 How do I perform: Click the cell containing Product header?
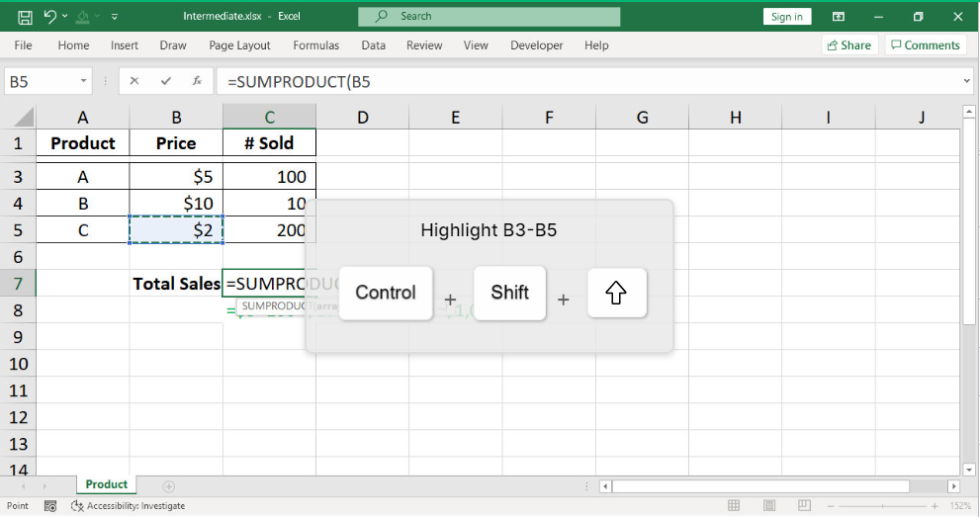point(82,143)
